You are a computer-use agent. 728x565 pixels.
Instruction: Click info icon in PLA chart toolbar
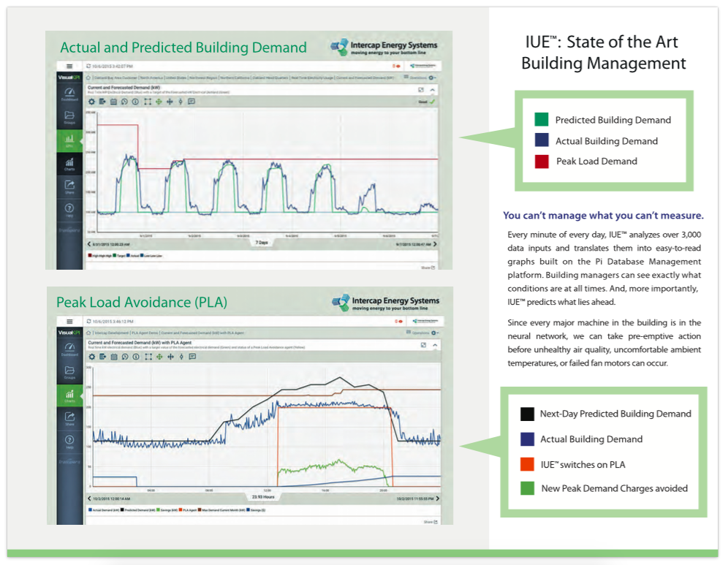tap(135, 357)
